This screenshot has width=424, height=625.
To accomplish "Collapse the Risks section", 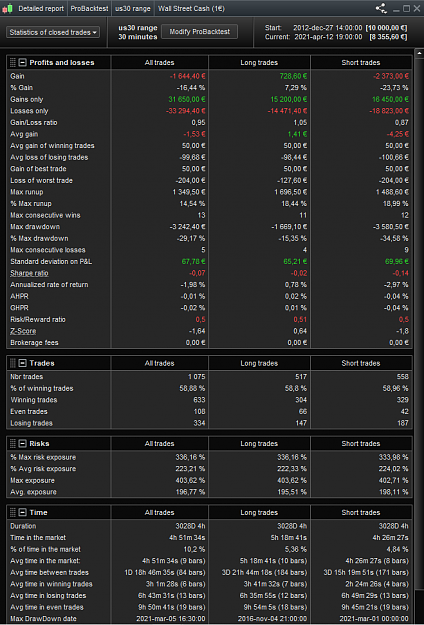I will coord(23,444).
